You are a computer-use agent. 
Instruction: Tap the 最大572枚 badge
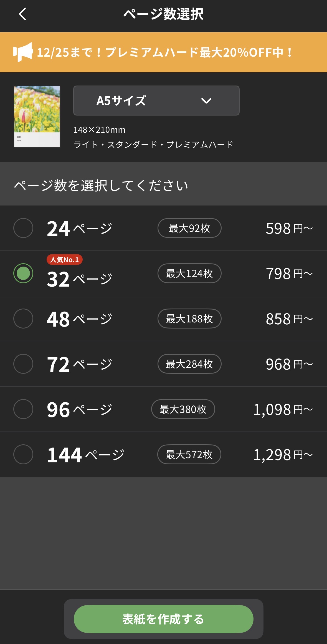pos(189,454)
